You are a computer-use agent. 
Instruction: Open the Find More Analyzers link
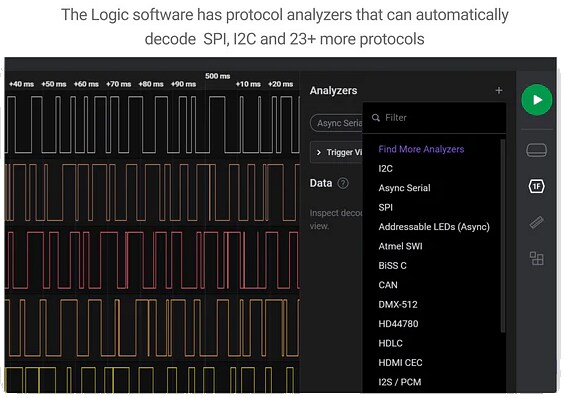(421, 149)
